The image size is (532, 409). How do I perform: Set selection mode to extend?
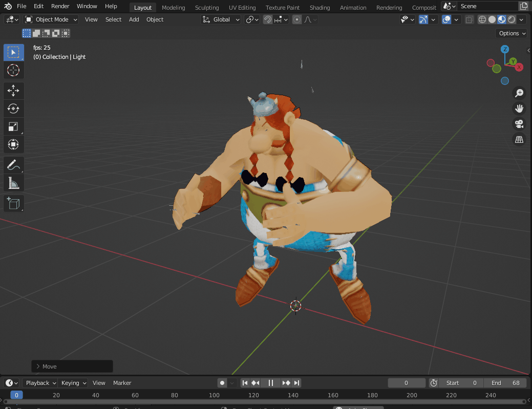point(36,33)
